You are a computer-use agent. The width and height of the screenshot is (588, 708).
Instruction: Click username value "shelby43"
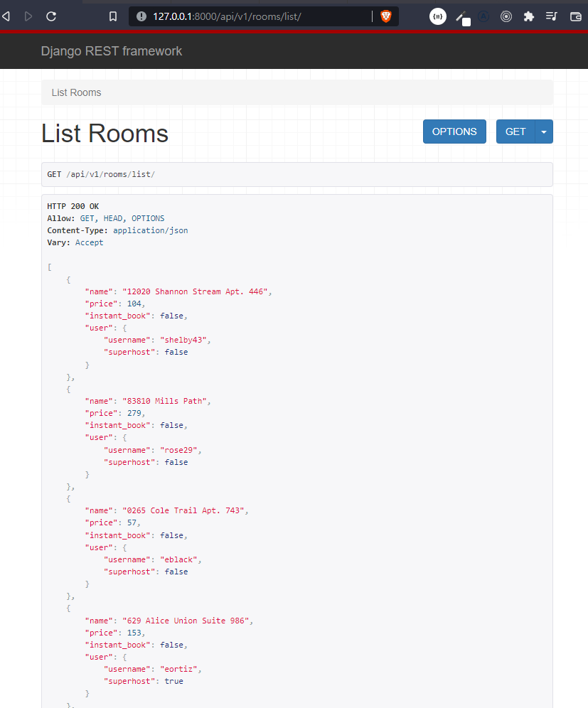[183, 340]
